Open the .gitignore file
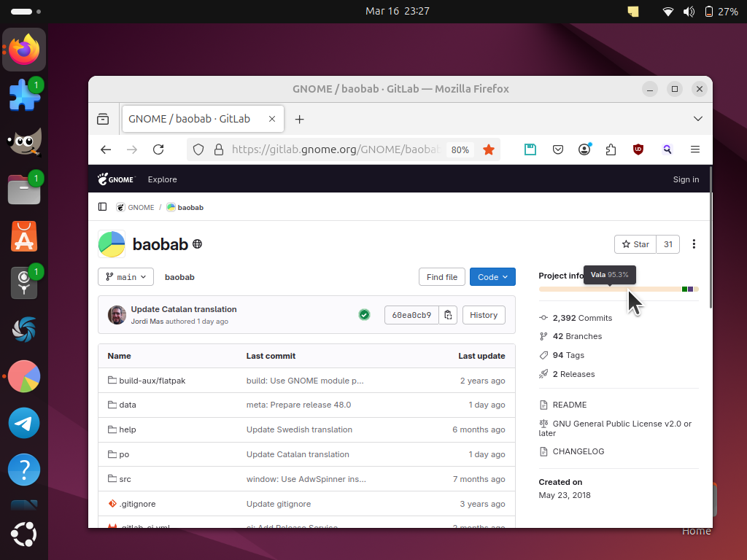This screenshot has width=747, height=560. [137, 504]
